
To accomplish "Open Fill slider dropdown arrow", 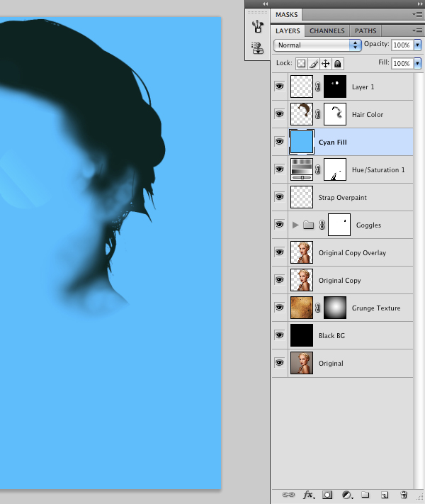I will point(418,63).
